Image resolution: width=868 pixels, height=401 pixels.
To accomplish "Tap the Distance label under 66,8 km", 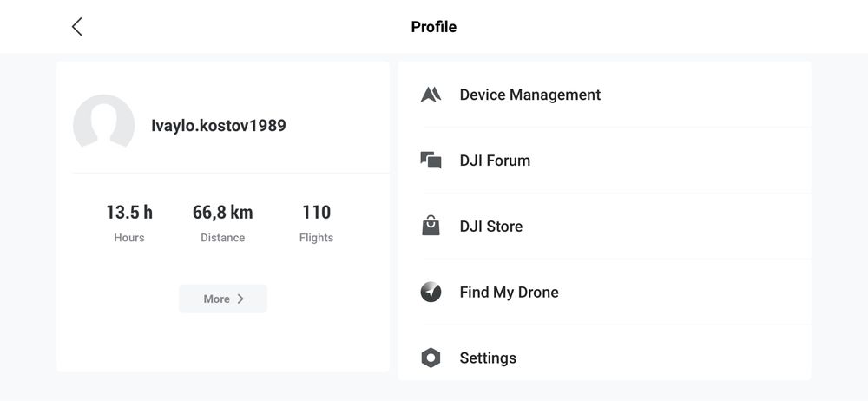I will pos(222,238).
